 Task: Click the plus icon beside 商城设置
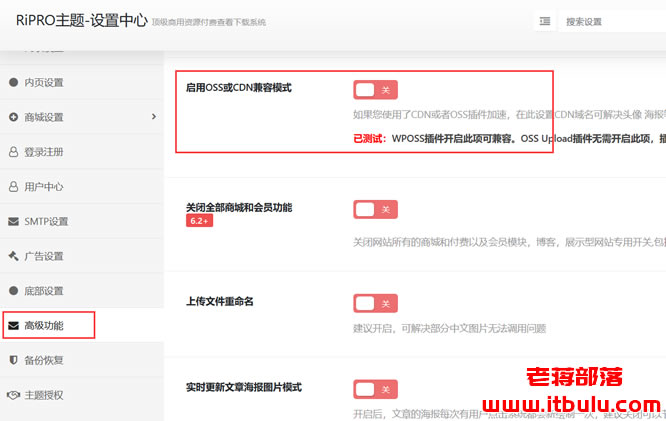point(14,117)
